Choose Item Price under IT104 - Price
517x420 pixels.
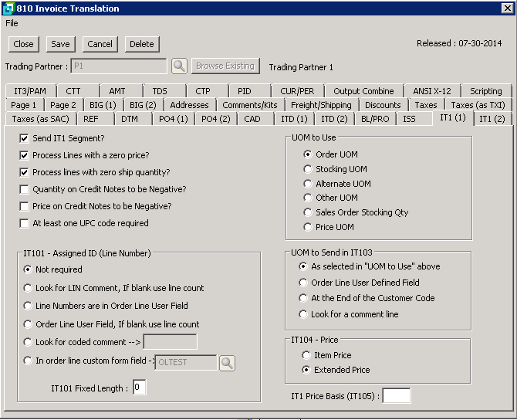308,355
